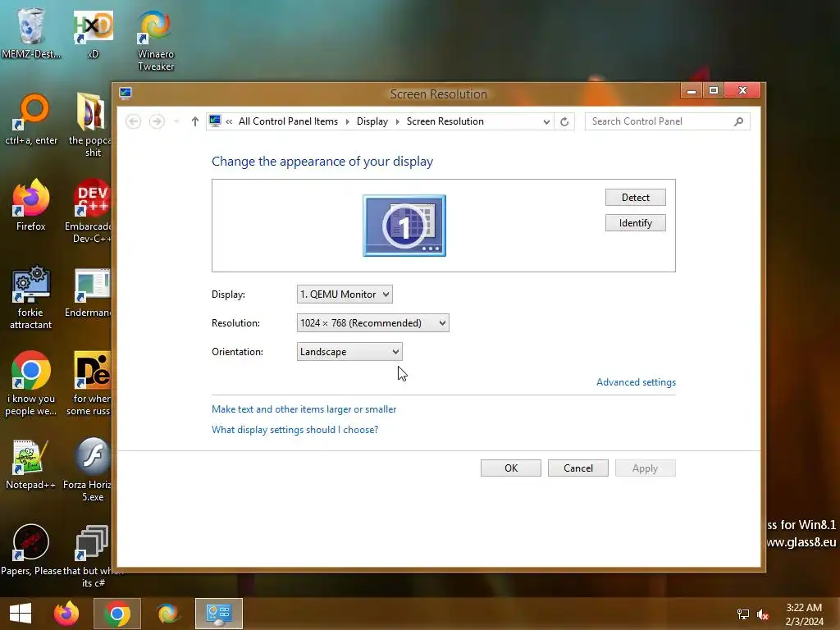Refresh the Screen Resolution page

click(x=564, y=121)
